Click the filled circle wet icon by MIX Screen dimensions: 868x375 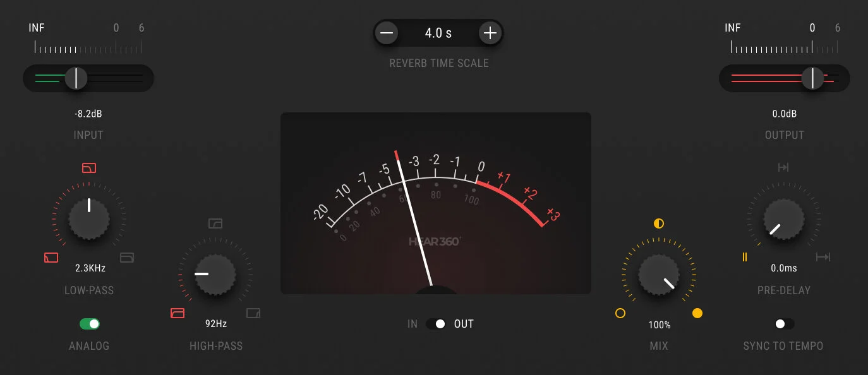[697, 313]
